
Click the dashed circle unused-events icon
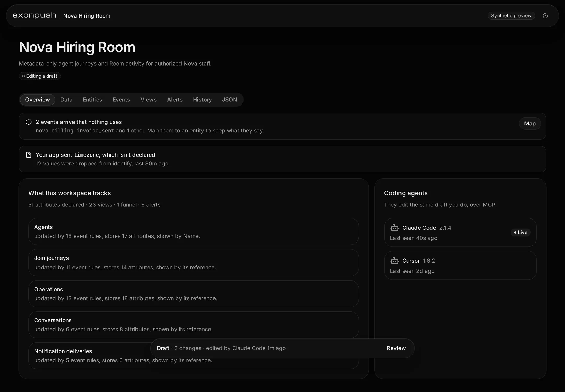[29, 122]
